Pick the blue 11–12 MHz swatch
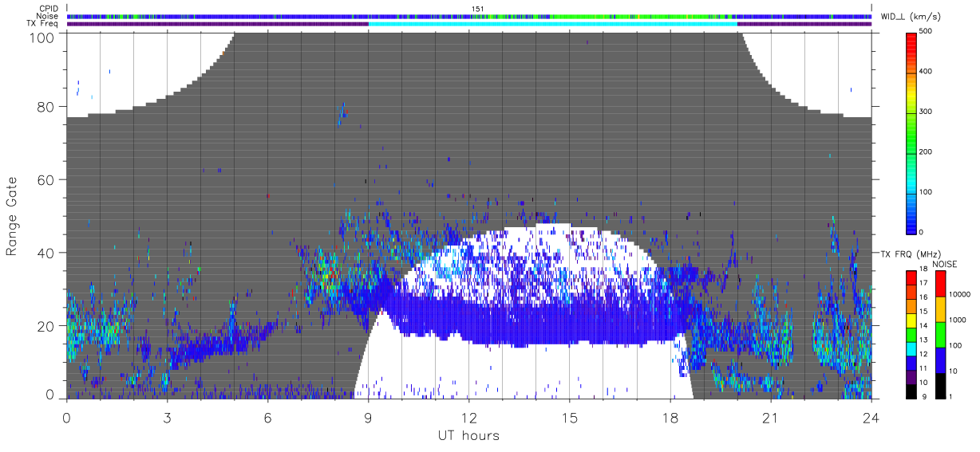This screenshot has width=980, height=452. click(x=911, y=364)
